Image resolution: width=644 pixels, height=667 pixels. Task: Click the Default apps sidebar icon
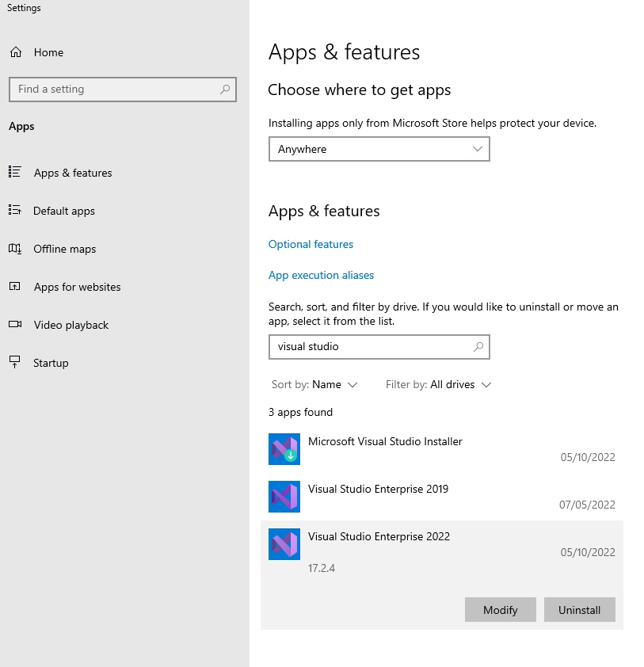pos(14,210)
